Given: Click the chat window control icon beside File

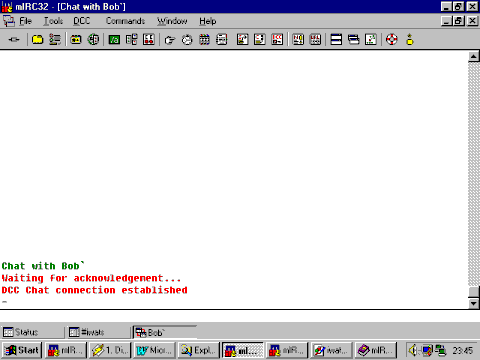Looking at the screenshot, I should tap(9, 21).
